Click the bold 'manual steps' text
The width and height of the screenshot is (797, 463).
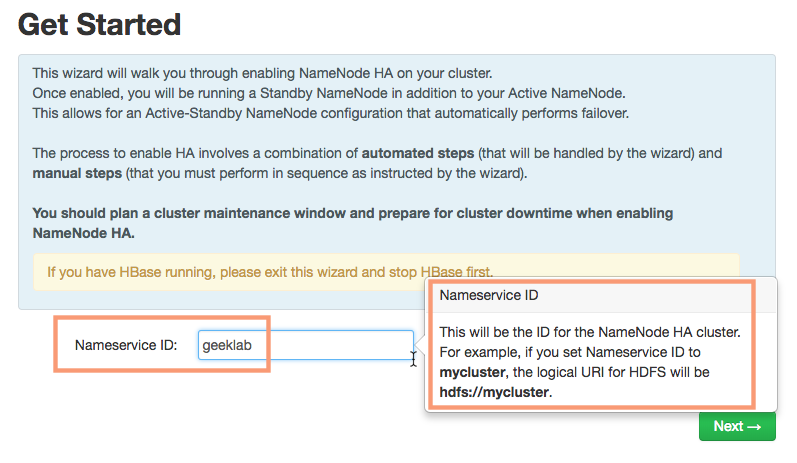[74, 172]
